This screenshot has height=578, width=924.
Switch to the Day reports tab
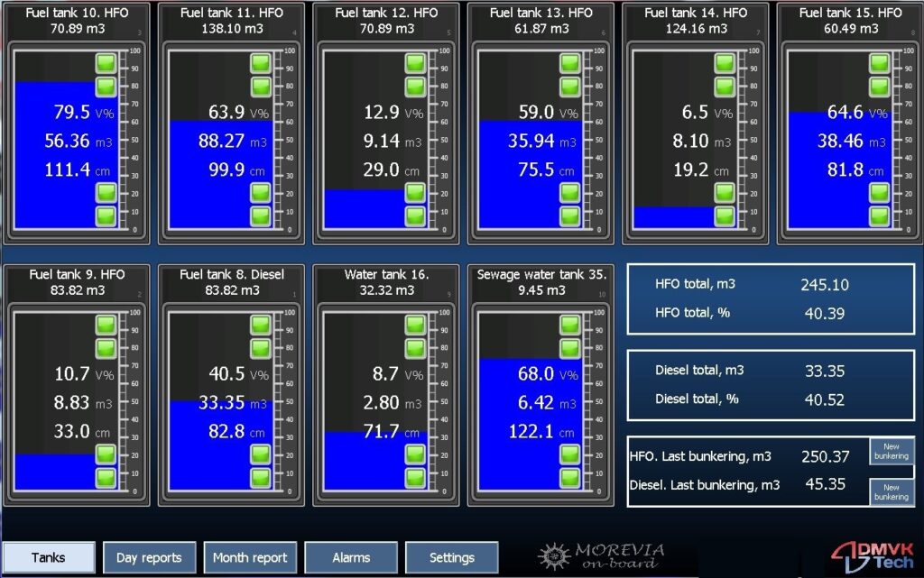(149, 557)
